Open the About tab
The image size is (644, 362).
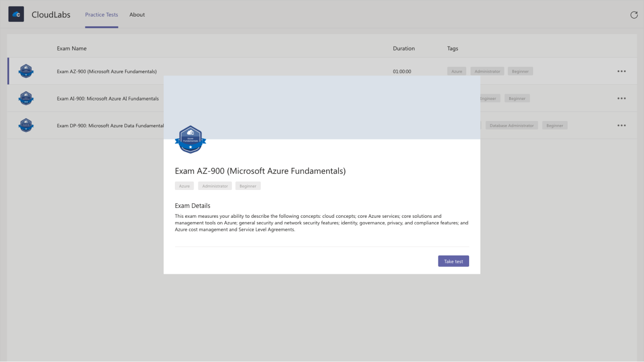click(137, 15)
